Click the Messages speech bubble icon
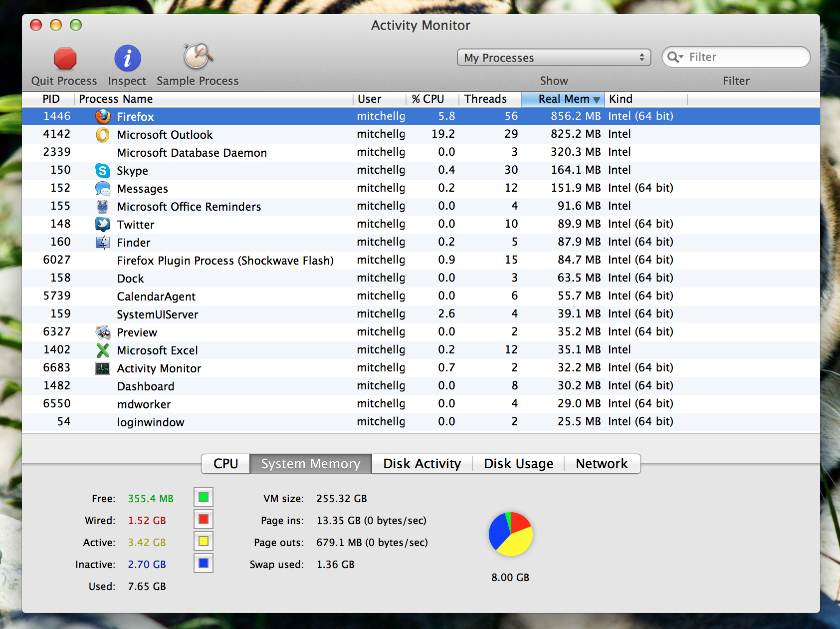Image resolution: width=840 pixels, height=629 pixels. pyautogui.click(x=103, y=189)
